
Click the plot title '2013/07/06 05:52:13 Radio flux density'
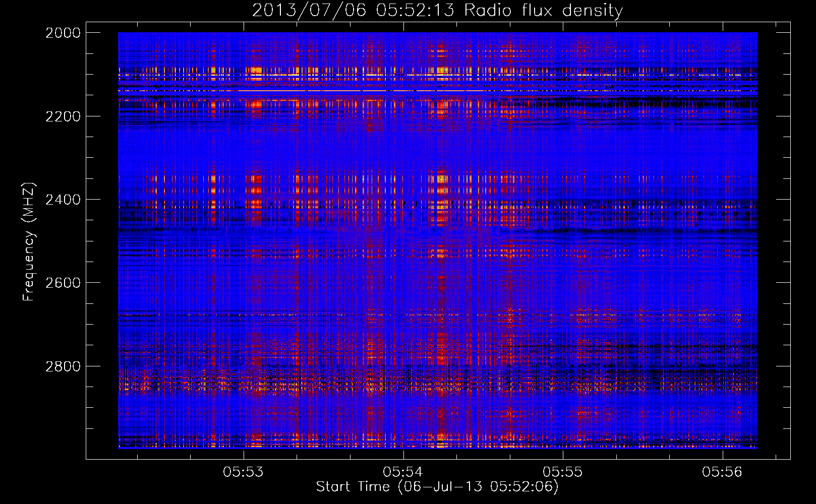pyautogui.click(x=437, y=10)
